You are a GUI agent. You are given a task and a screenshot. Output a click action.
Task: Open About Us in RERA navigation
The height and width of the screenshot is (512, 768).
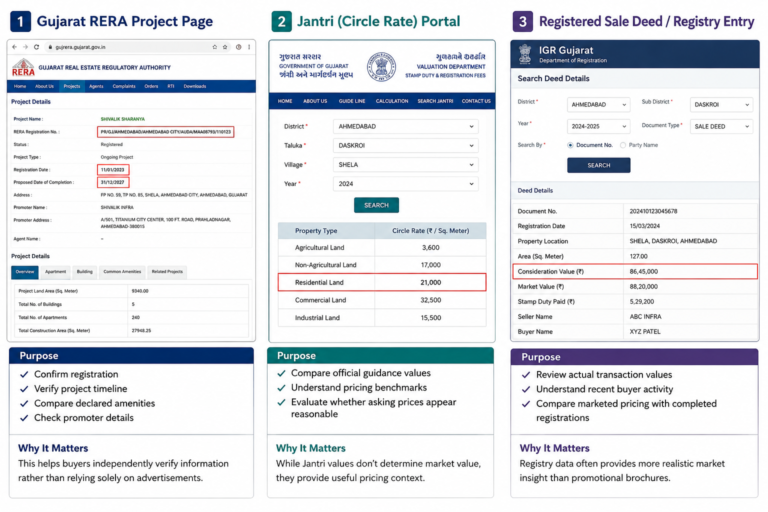click(x=44, y=86)
